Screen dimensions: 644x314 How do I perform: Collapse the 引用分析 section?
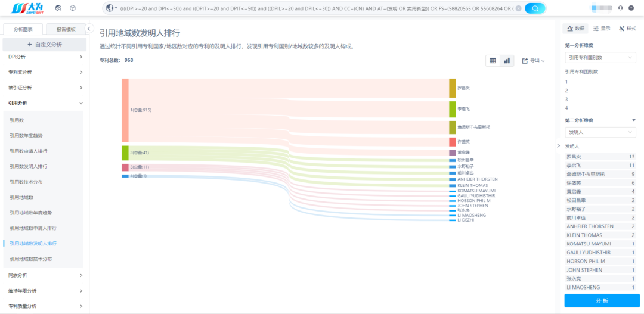[45, 104]
